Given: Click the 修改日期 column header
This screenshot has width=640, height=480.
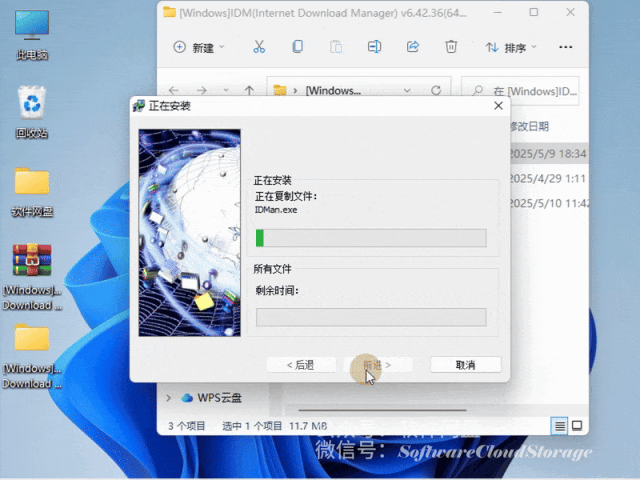Looking at the screenshot, I should click(x=529, y=127).
